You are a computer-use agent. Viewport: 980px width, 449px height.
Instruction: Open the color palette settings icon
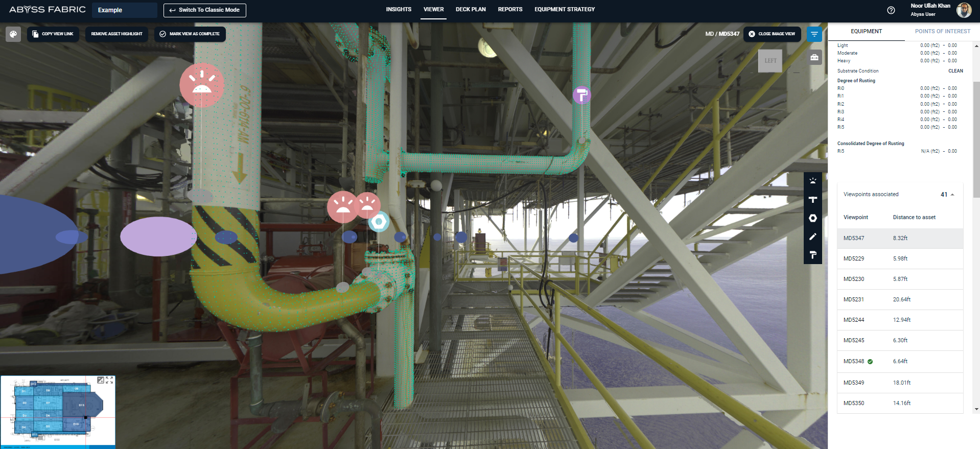tap(13, 34)
